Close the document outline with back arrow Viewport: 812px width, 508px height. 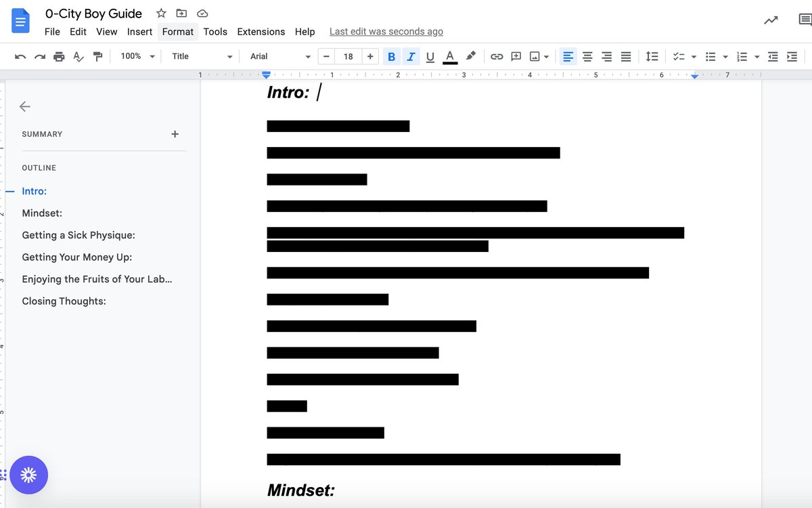[x=25, y=106]
